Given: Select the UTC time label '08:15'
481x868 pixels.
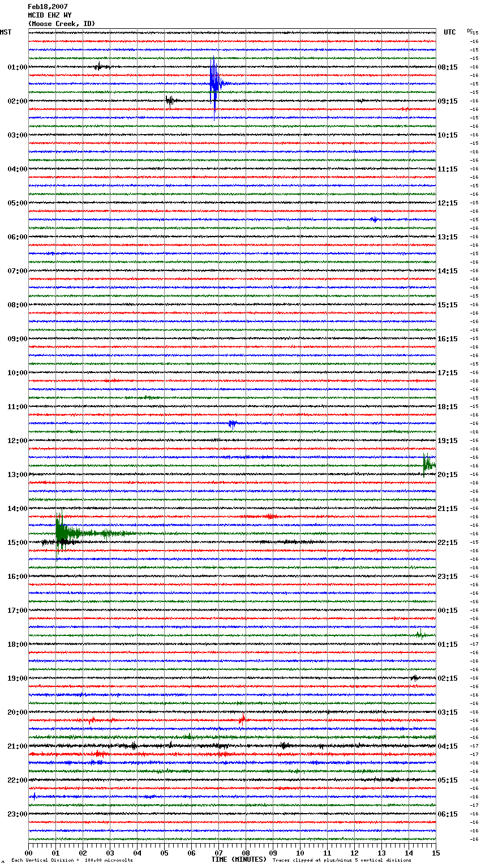Looking at the screenshot, I should [x=448, y=67].
